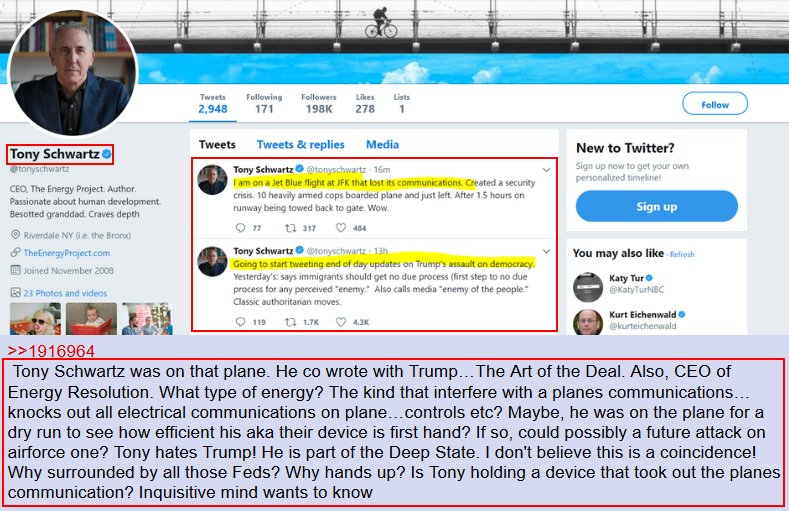Like the Jet Blue flight tweet
The height and width of the screenshot is (511, 789).
pos(341,228)
